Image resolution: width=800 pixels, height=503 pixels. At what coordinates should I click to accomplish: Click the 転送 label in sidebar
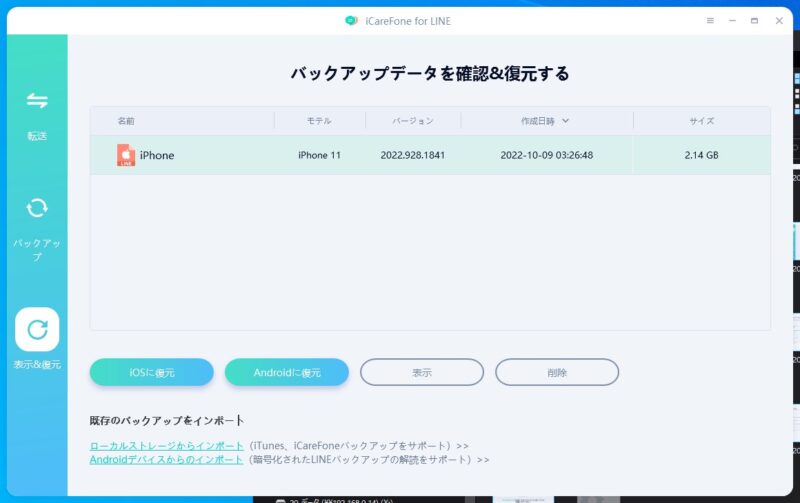(37, 136)
